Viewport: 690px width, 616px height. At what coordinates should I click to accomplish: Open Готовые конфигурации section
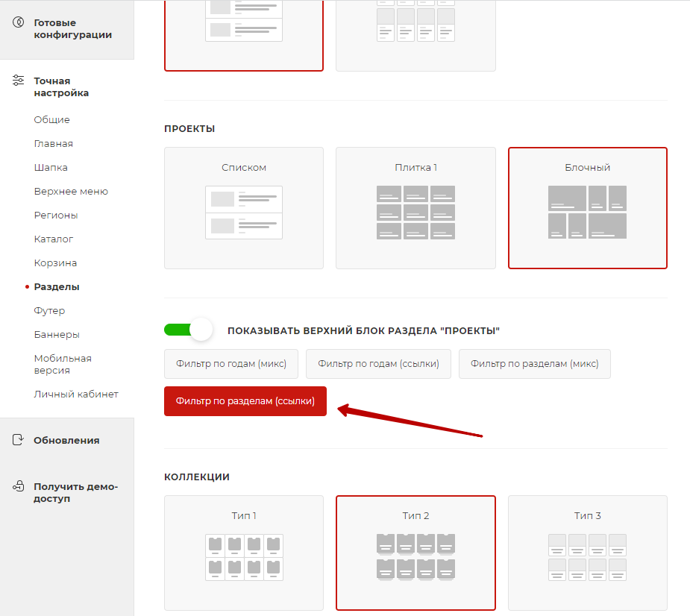(72, 28)
